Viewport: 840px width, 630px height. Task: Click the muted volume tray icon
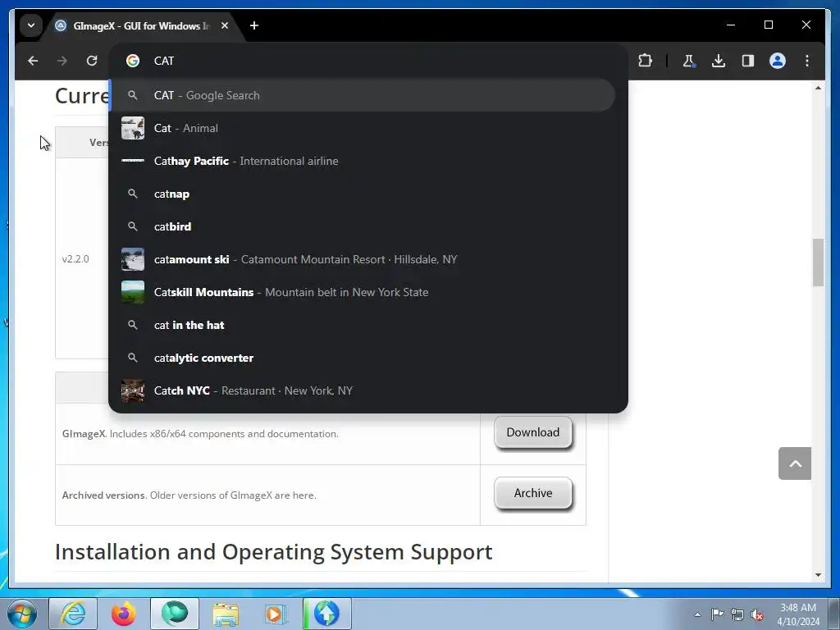(757, 614)
